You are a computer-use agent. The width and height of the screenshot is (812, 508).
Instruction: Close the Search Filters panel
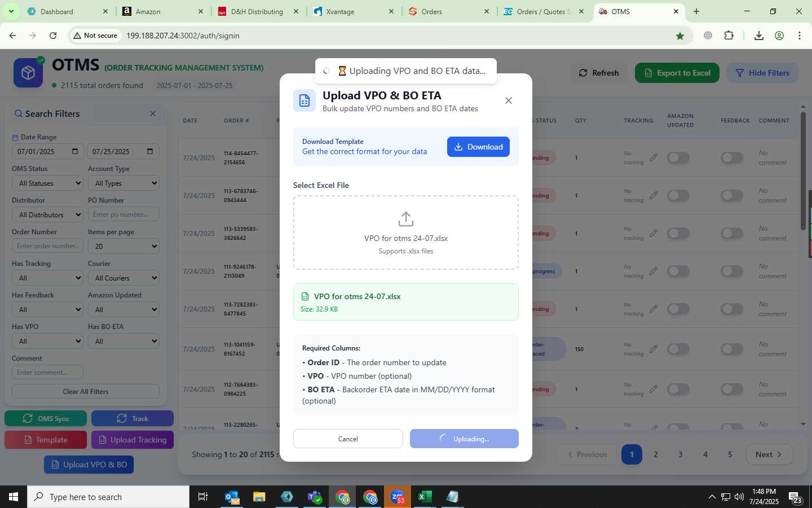(152, 113)
